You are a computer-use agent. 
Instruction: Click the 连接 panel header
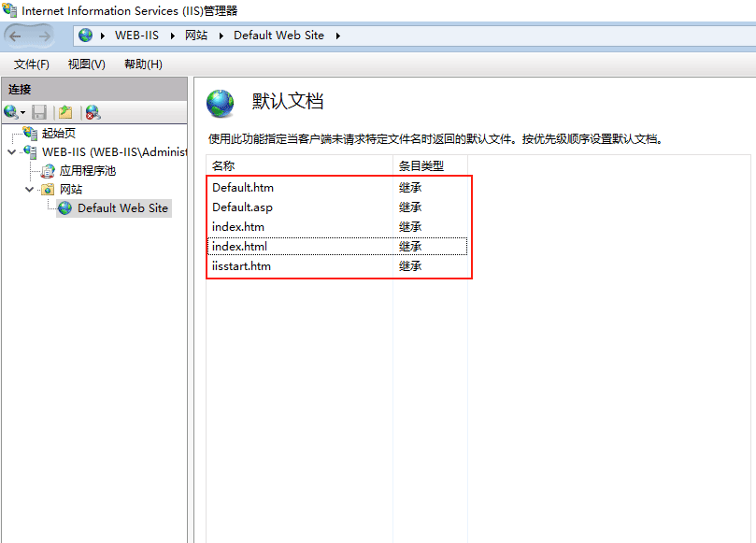(x=94, y=89)
